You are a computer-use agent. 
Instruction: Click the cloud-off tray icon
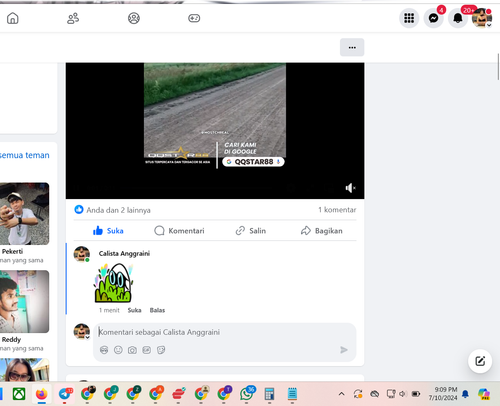375,394
